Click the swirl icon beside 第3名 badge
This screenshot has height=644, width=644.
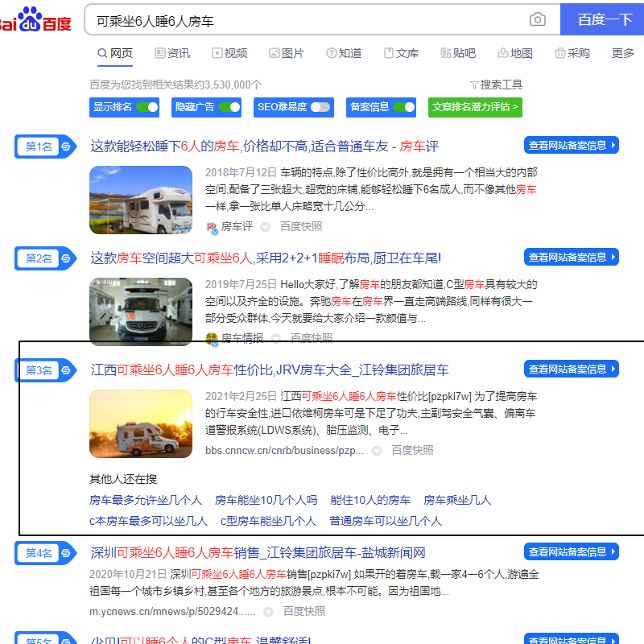pyautogui.click(x=66, y=370)
